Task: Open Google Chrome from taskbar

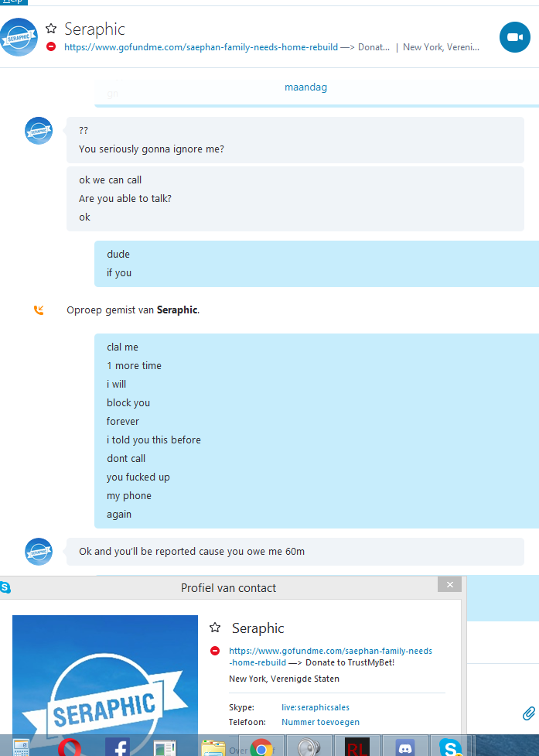Action: coord(261,747)
